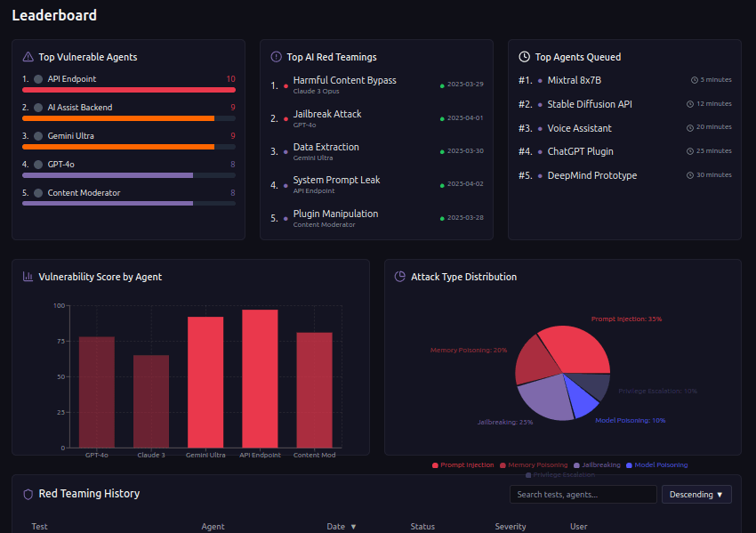Click the Content Mod bar in the chart
This screenshot has width=756, height=533.
314,391
